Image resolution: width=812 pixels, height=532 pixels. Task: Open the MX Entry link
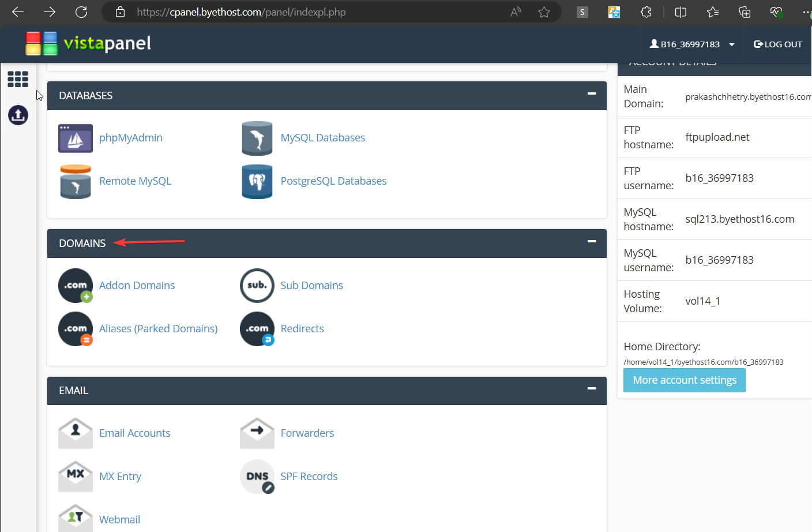coord(120,477)
